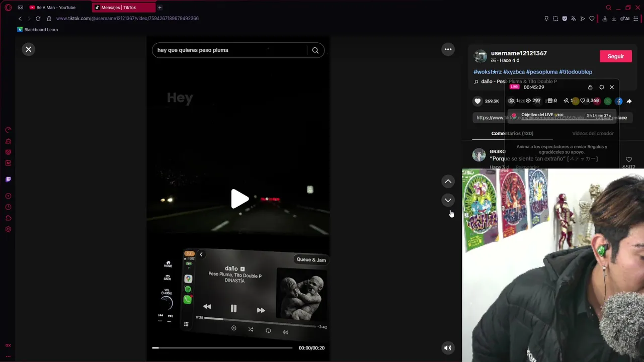Go back in browser history
Viewport: 644px width, 362px height.
(20, 19)
